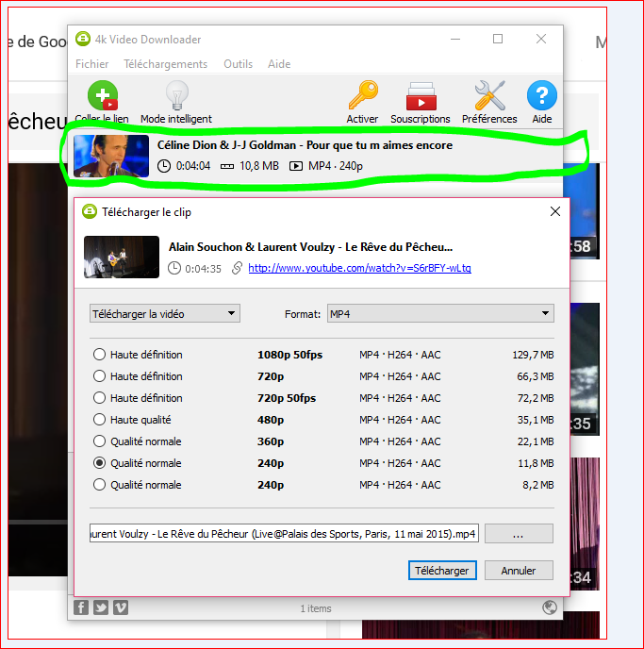Image resolution: width=644 pixels, height=649 pixels.
Task: Maximize the 4k Video Downloader window
Action: click(x=498, y=39)
